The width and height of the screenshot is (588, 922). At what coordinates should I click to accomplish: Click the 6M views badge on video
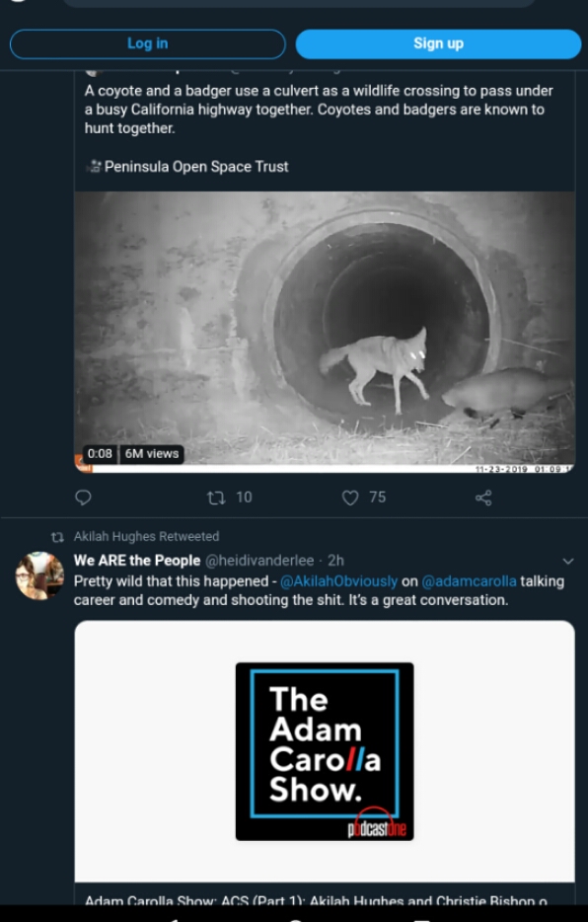click(152, 454)
